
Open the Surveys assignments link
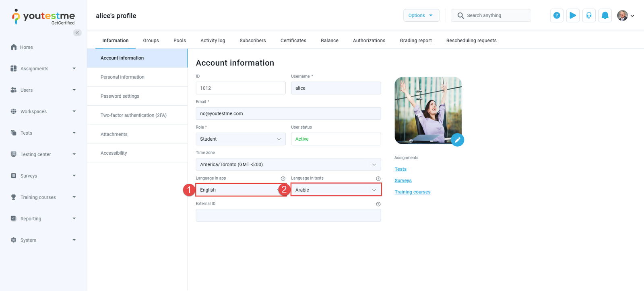pos(403,180)
